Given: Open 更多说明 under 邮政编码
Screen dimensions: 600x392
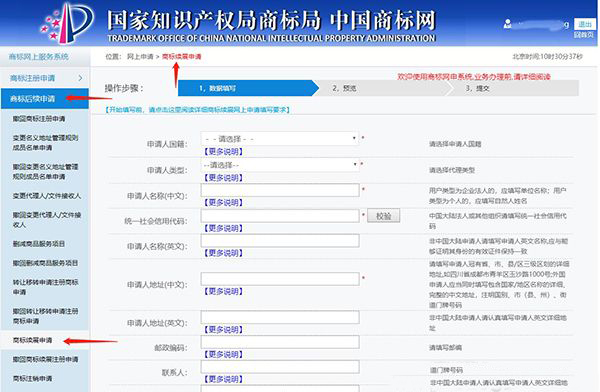Looking at the screenshot, I should click(x=223, y=354).
